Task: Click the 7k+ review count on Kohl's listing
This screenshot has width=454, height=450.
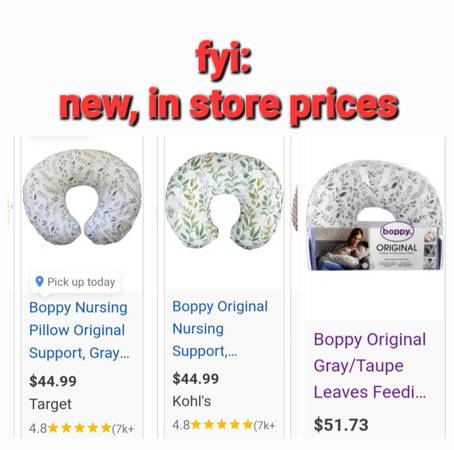Action: [265, 425]
